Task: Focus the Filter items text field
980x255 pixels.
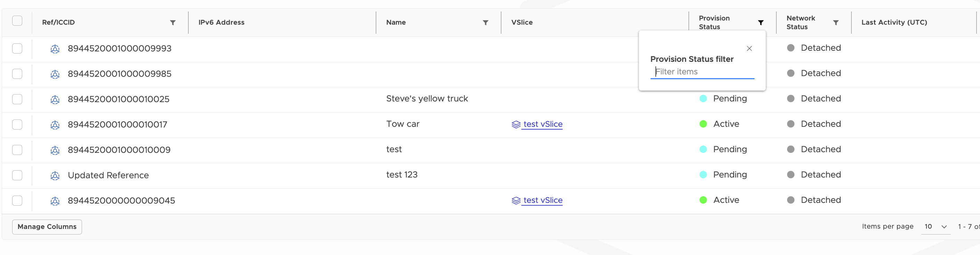Action: (702, 72)
